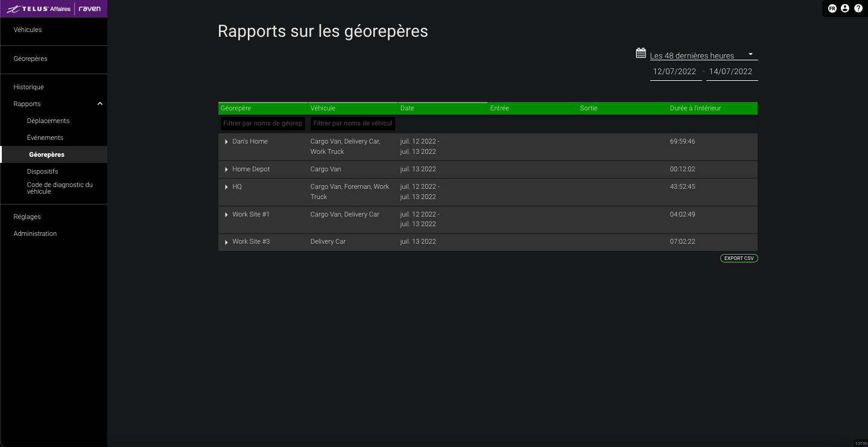Sort by Durée à l'intérieur column

tap(712, 108)
